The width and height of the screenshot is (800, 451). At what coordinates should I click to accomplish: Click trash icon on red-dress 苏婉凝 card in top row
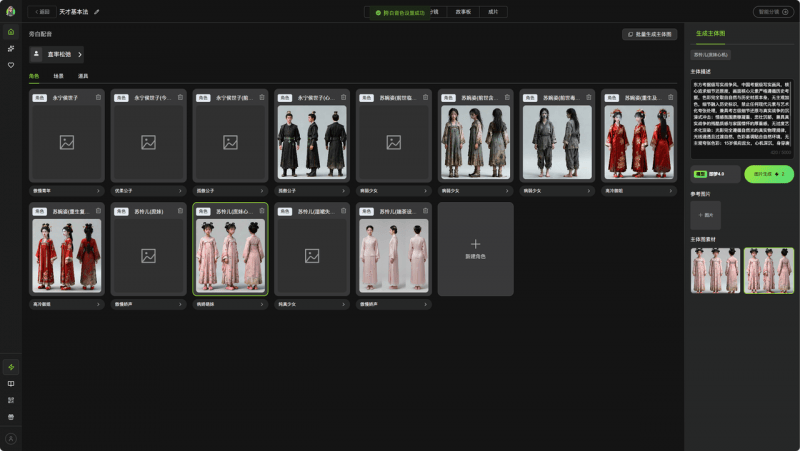coord(671,98)
